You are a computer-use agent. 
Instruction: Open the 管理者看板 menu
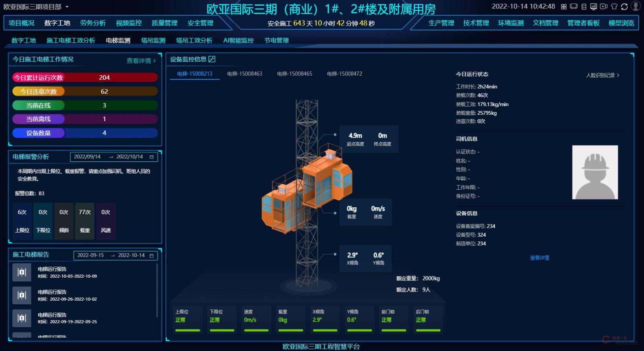tap(584, 23)
